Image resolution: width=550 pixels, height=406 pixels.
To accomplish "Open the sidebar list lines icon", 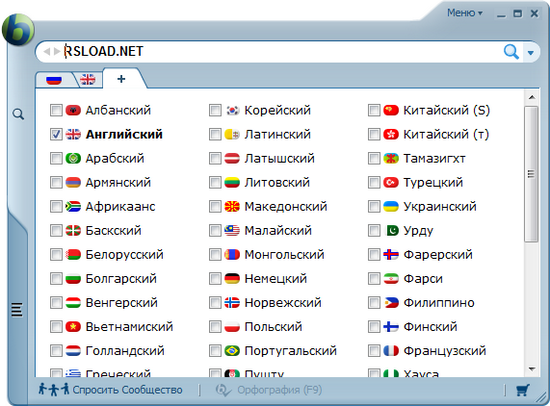I will point(17,310).
